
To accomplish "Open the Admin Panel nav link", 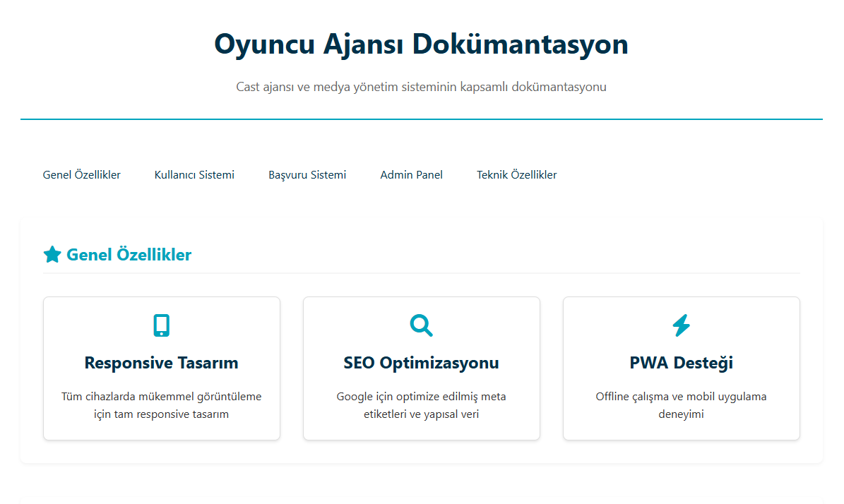I will [411, 175].
